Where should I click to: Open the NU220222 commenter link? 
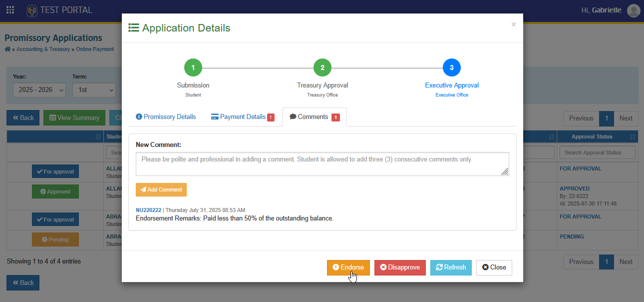[x=149, y=210]
